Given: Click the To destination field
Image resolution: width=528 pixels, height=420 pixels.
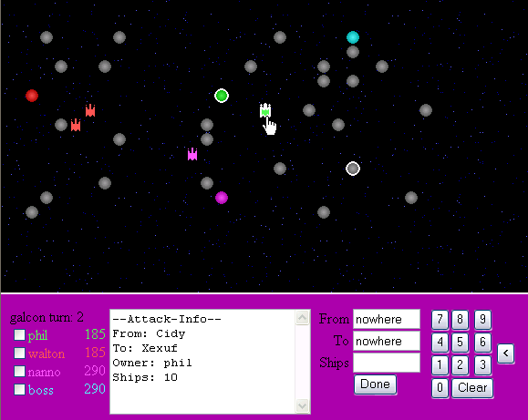Looking at the screenshot, I should pos(387,341).
